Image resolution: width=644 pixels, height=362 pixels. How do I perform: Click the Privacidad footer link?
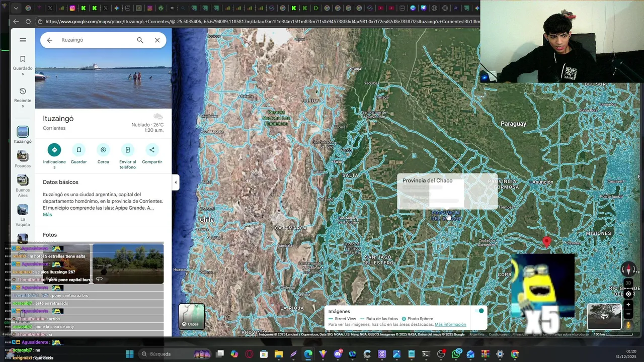point(520,334)
